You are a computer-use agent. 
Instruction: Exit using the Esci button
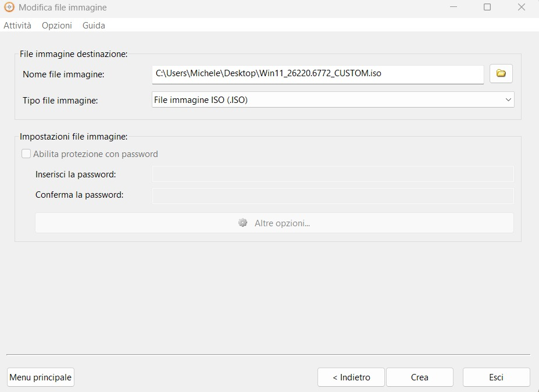(496, 377)
